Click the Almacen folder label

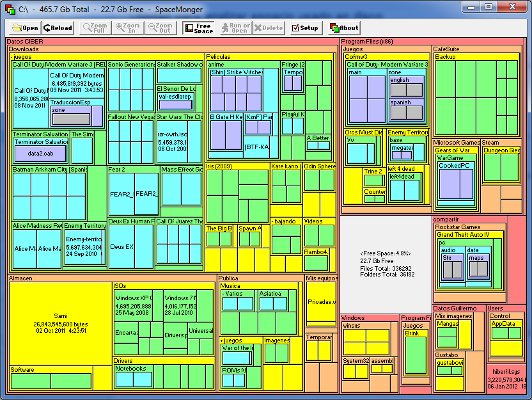21,278
